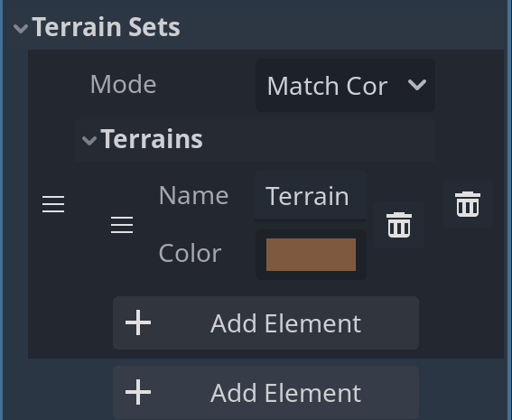The image size is (512, 420).
Task: Grab the terrain set reorder handle
Action: [x=53, y=204]
